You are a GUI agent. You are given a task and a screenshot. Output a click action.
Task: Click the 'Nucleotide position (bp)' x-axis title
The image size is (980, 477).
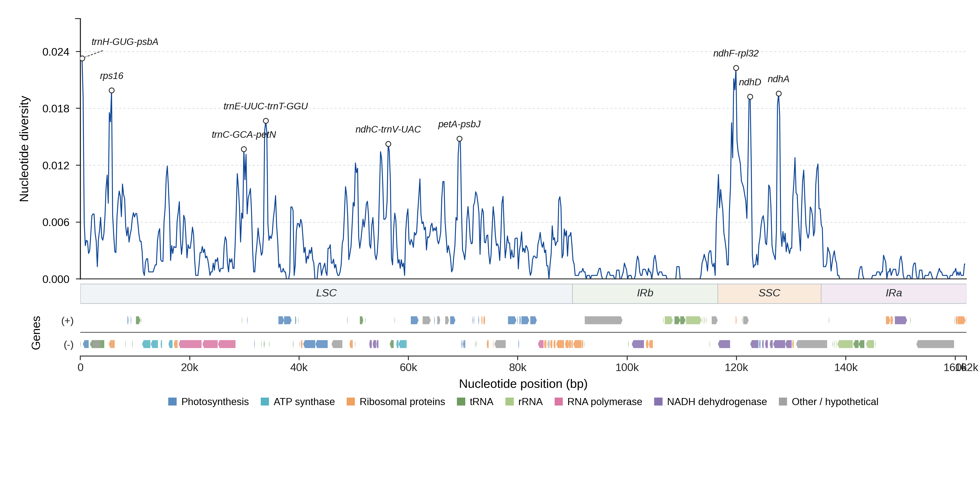coord(523,384)
